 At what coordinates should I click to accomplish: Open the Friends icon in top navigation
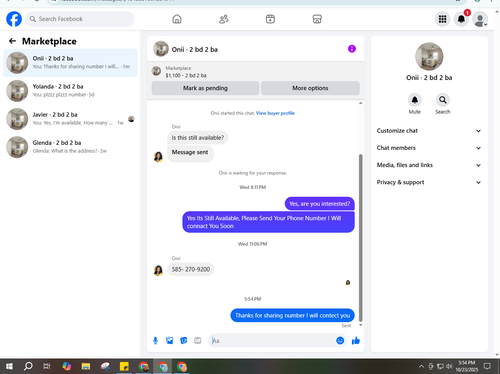point(224,19)
